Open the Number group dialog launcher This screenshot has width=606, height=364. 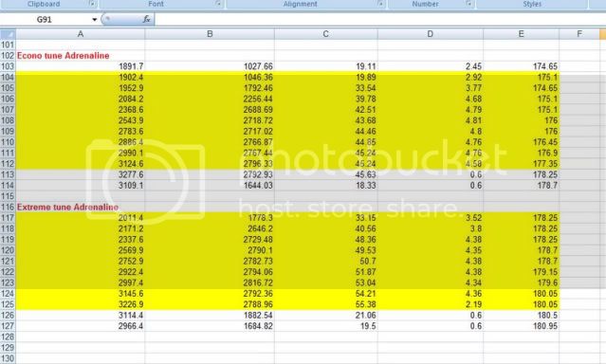pyautogui.click(x=469, y=4)
